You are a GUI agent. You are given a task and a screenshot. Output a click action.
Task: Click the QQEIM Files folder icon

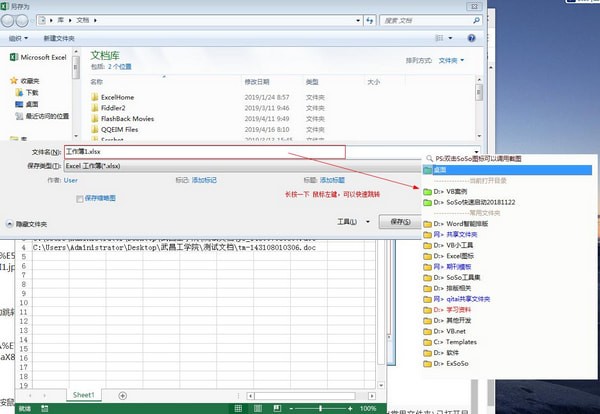pyautogui.click(x=95, y=129)
